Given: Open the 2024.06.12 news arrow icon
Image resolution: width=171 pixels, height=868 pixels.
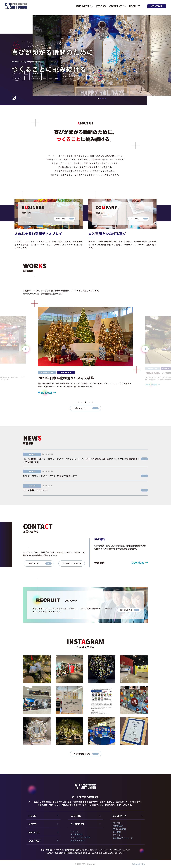Looking at the screenshot, I should coord(144,476).
